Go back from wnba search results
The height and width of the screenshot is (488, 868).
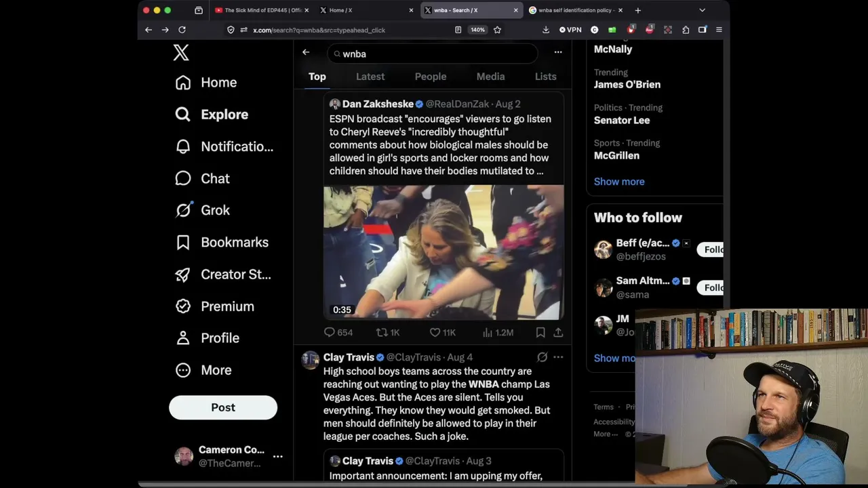click(x=306, y=52)
